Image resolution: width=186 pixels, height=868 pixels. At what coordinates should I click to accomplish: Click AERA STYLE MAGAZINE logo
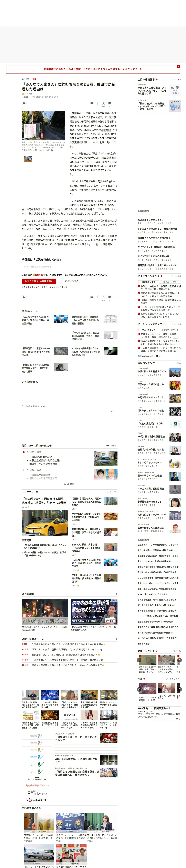(x=37, y=778)
